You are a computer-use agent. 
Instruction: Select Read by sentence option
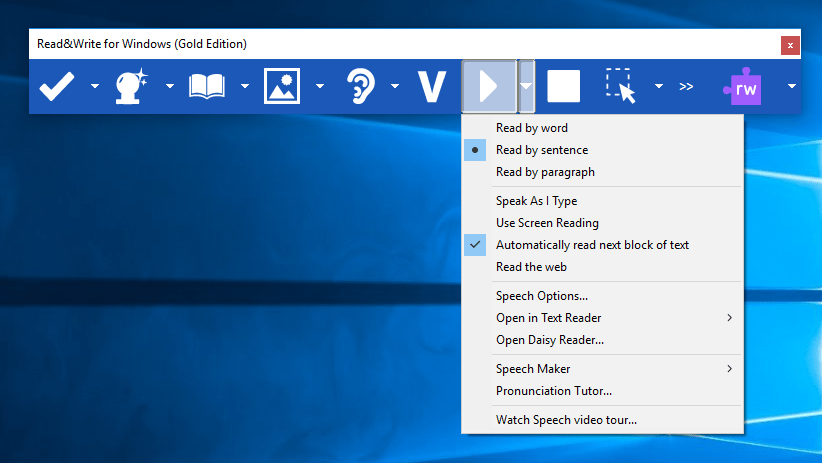click(602, 150)
